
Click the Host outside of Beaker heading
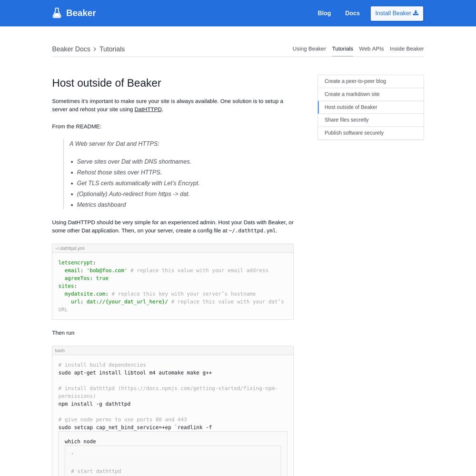coord(107,83)
